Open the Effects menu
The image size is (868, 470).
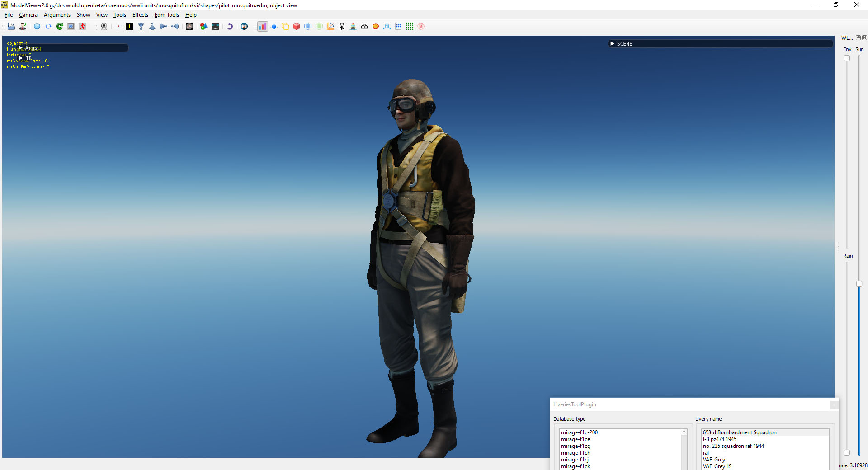140,15
